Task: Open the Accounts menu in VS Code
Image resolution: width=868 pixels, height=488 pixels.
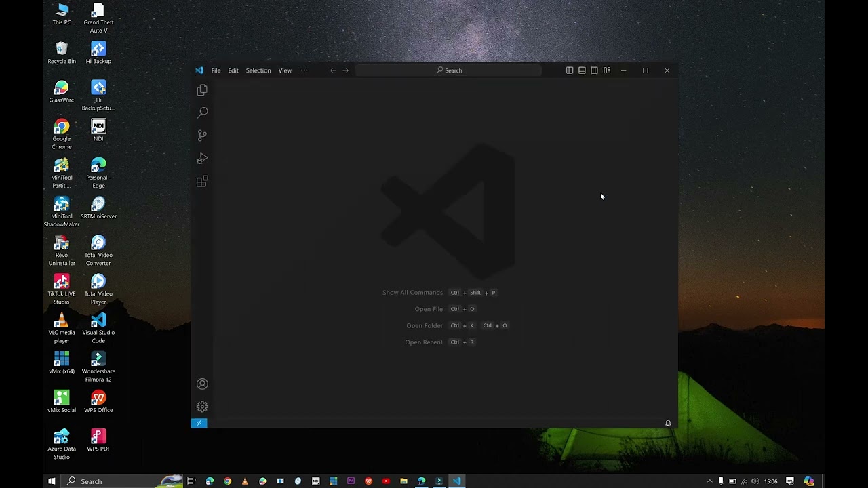Action: tap(202, 384)
